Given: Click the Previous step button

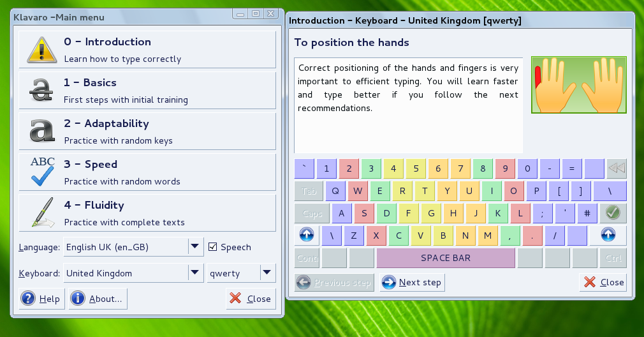Looking at the screenshot, I should 334,282.
